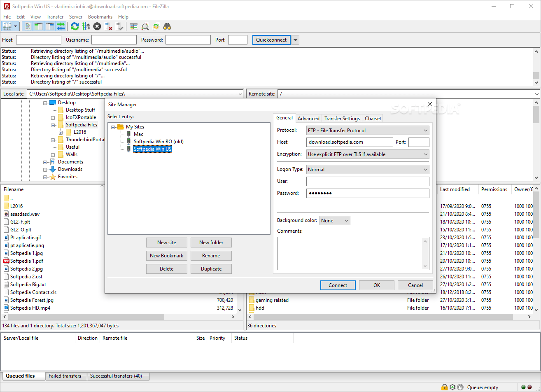Switch to the Charset tab
This screenshot has height=392, width=541.
tap(373, 119)
